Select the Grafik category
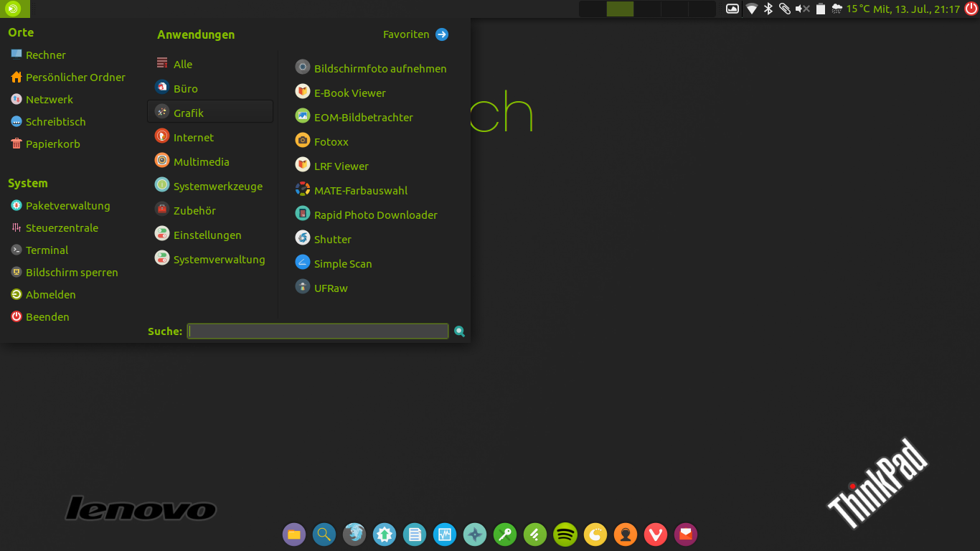 [x=210, y=113]
